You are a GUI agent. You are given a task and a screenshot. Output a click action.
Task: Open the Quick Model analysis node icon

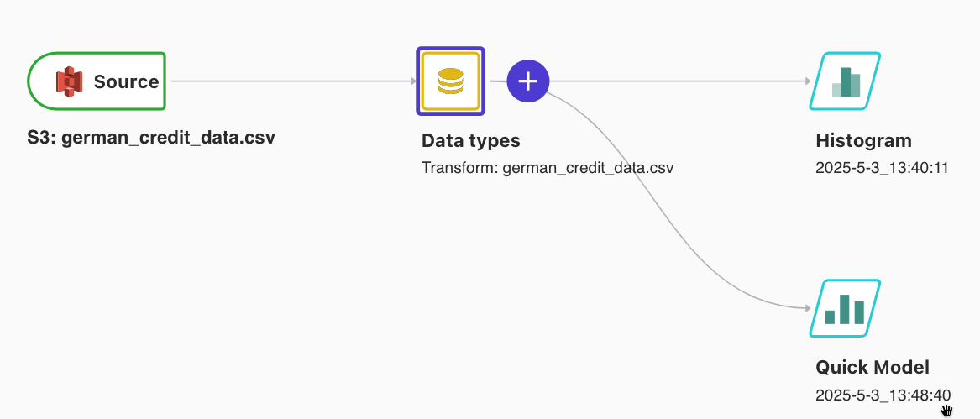tap(845, 308)
